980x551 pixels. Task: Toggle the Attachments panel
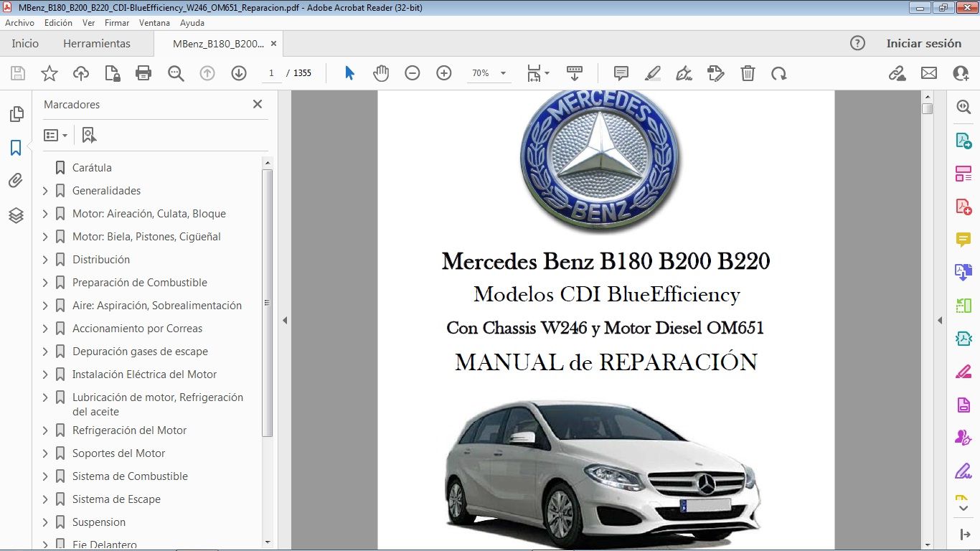(17, 180)
